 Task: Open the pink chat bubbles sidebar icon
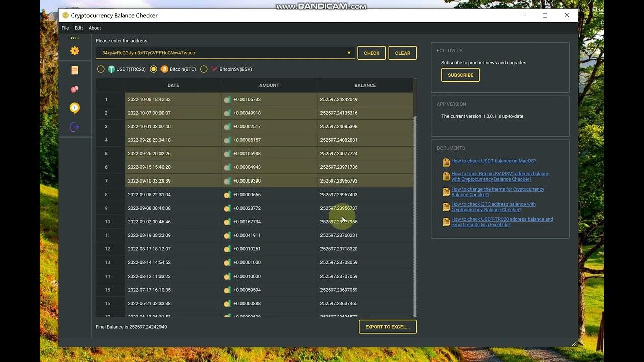coord(75,89)
